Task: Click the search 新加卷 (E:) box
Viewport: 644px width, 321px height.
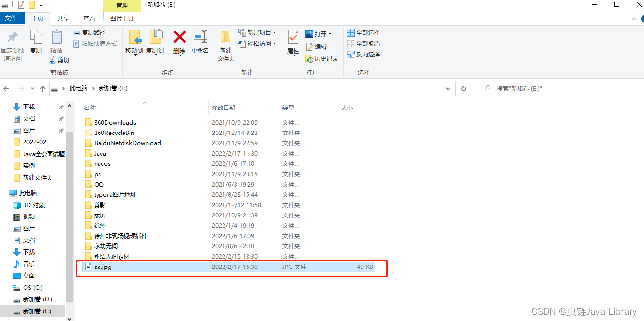Action: [x=560, y=89]
